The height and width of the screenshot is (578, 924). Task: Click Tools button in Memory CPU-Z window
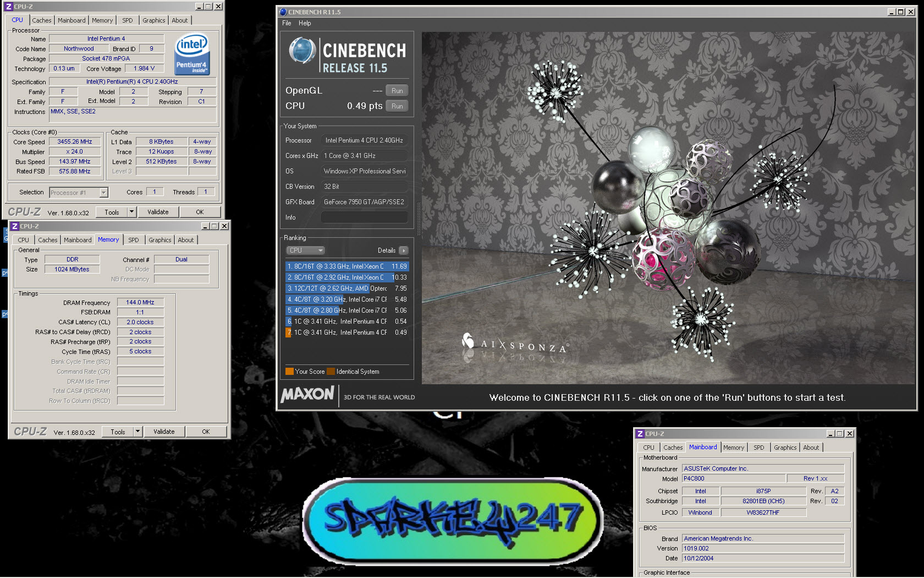118,432
